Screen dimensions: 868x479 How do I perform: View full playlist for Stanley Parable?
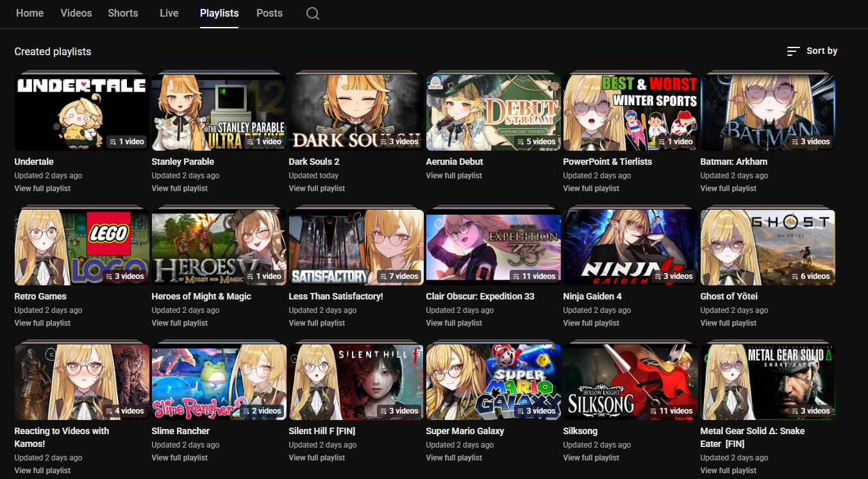(179, 189)
